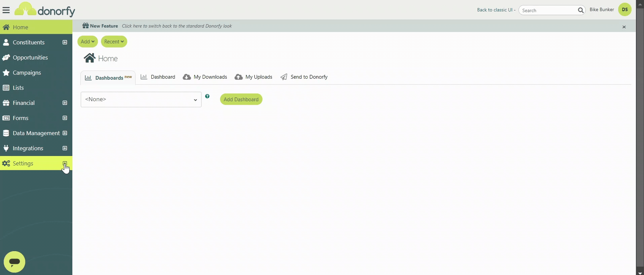Click the Send to Donorfy paper plane icon
Viewport: 644px width, 275px height.
tap(284, 77)
